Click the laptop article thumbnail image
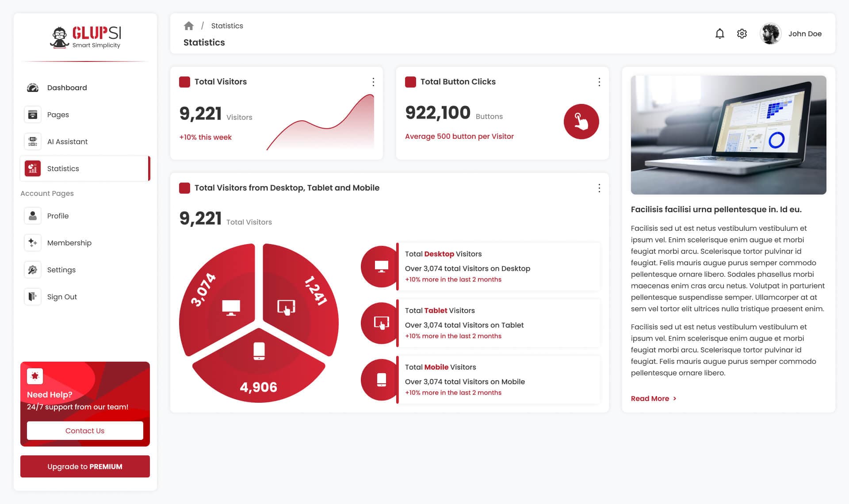Screen dimensions: 849x504 coord(728,135)
